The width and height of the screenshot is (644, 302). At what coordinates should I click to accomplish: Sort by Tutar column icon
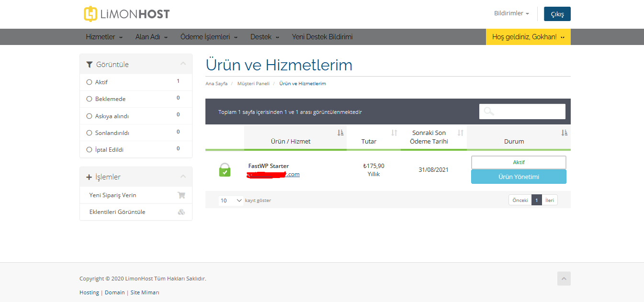[395, 133]
